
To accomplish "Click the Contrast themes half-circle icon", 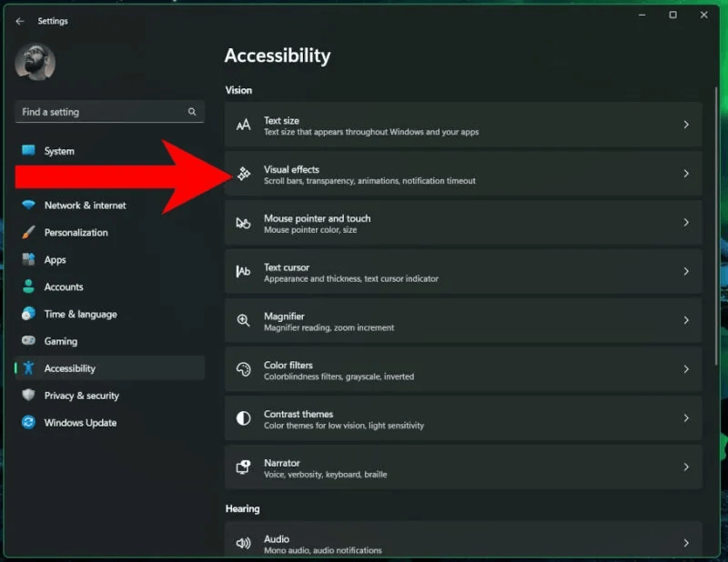I will click(243, 418).
